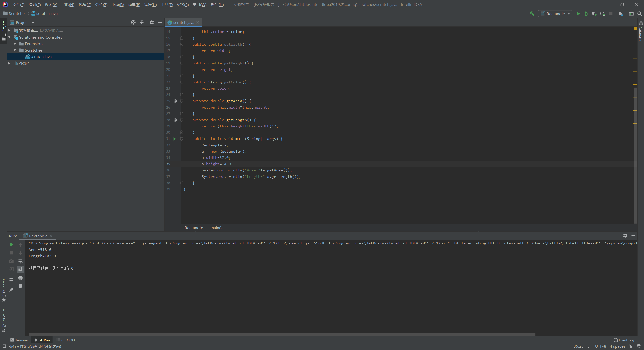644x350 pixels.
Task: Locate current file with the target icon
Action: point(133,22)
